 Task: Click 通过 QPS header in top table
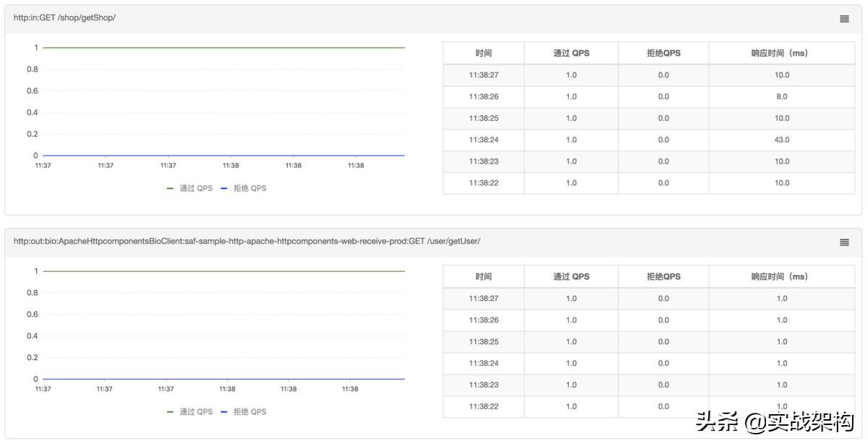(571, 53)
